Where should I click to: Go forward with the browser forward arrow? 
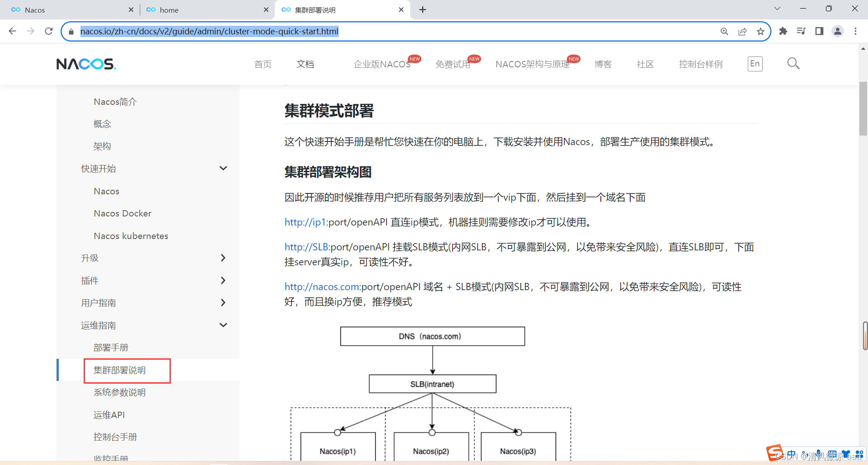(31, 31)
